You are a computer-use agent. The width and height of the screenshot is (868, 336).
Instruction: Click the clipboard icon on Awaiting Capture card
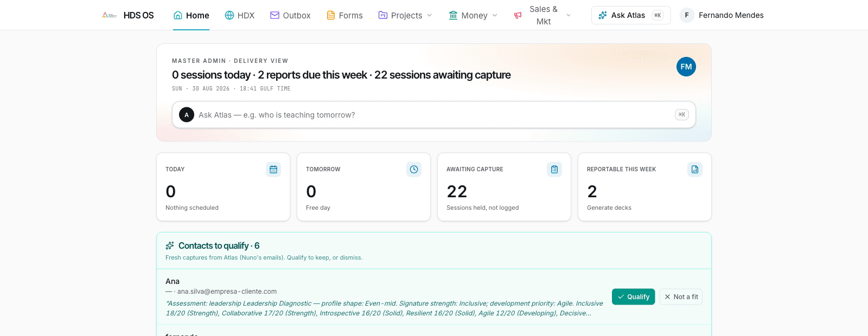[x=554, y=170]
